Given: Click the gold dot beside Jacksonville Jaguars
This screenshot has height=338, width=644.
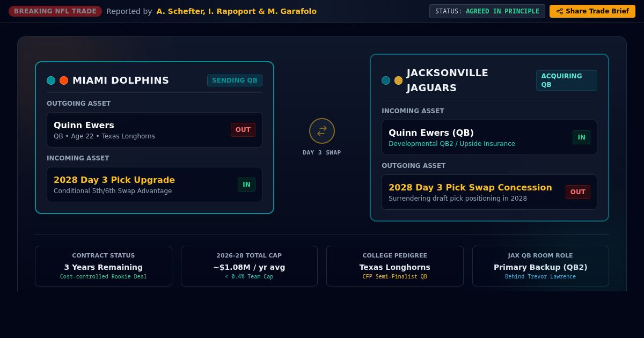Looking at the screenshot, I should (399, 80).
